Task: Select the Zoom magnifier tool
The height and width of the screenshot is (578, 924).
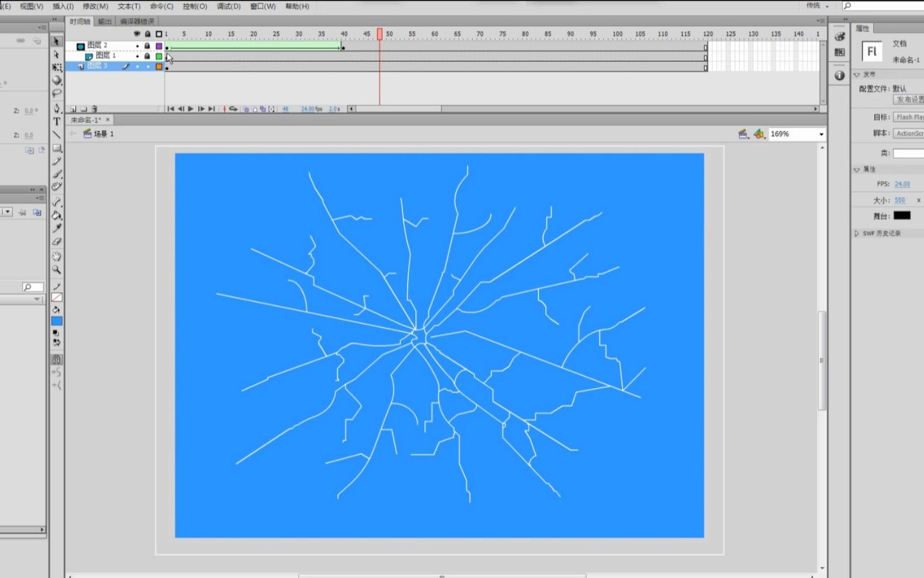Action: click(x=57, y=270)
